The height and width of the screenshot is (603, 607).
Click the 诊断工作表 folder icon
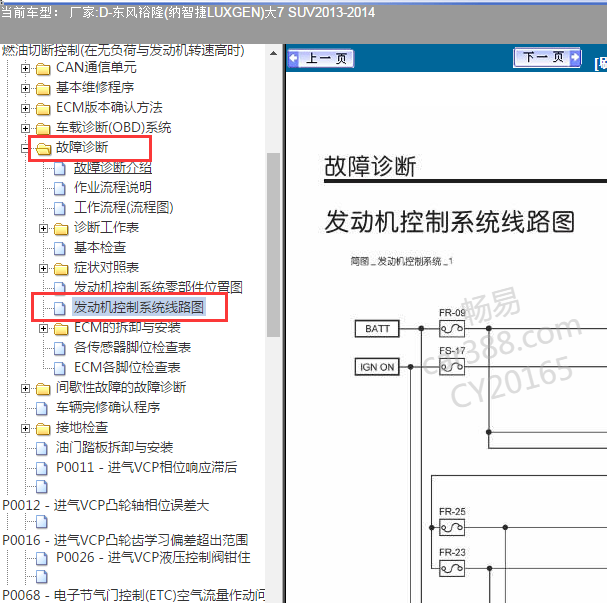click(x=61, y=229)
